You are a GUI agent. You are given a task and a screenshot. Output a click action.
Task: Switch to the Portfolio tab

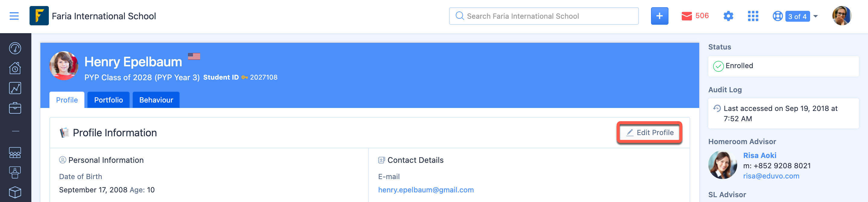click(108, 100)
